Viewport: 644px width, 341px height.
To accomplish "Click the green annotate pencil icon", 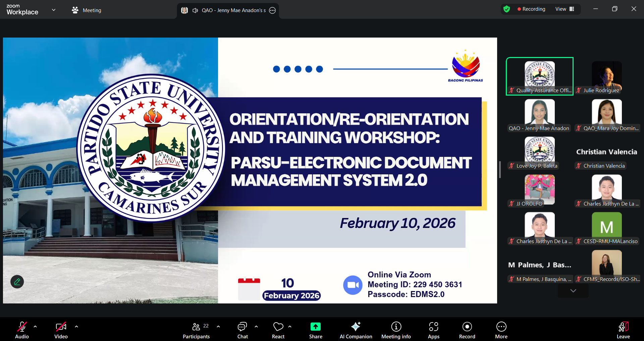I will point(17,282).
